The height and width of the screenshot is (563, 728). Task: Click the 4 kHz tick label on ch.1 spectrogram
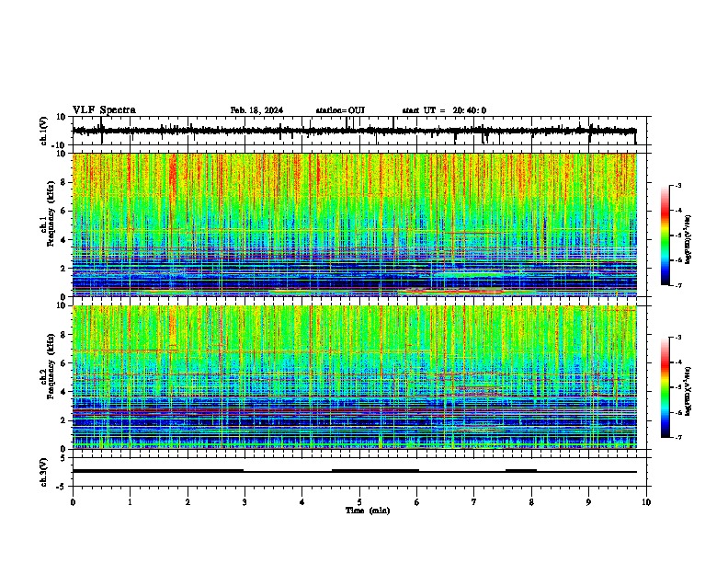[x=63, y=240]
